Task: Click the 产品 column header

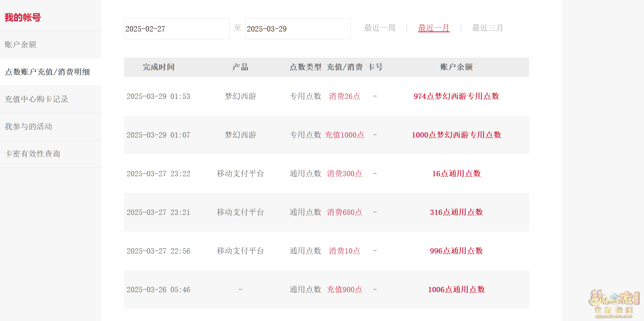Action: point(240,67)
